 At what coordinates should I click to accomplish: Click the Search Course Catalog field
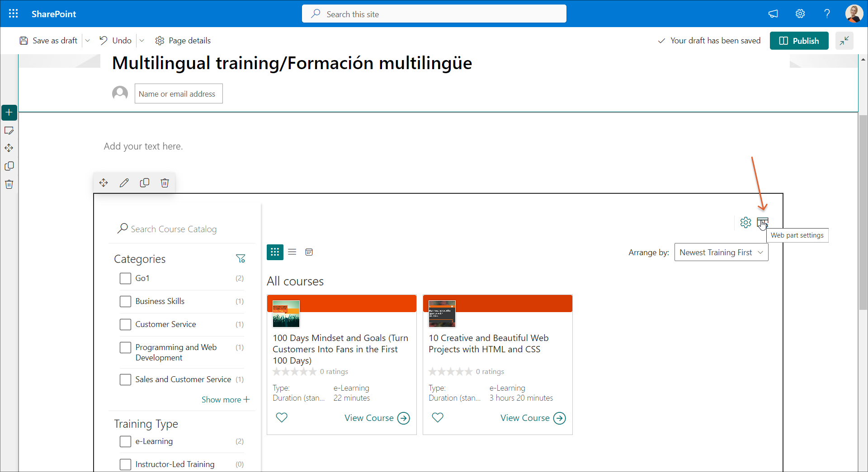point(181,229)
